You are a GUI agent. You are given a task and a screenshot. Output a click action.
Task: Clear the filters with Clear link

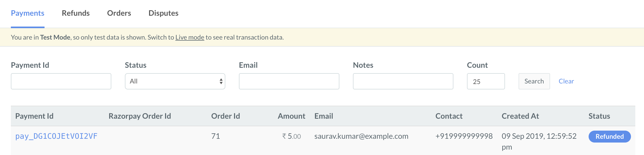click(x=566, y=81)
